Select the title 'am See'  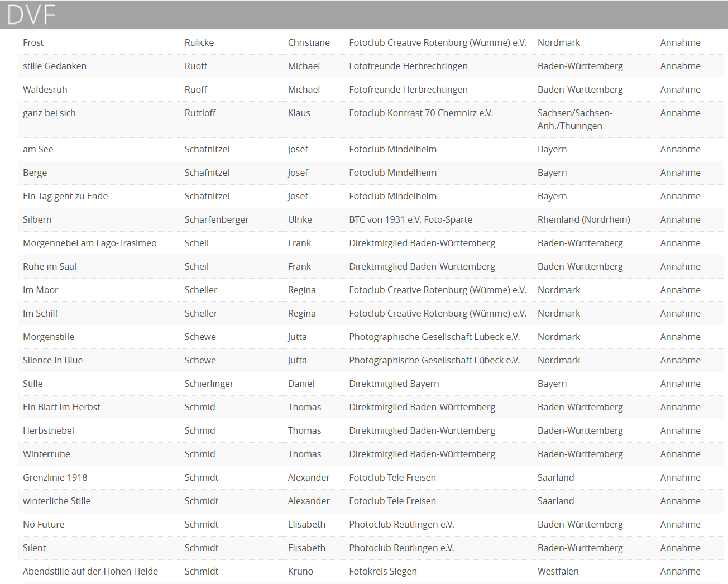pyautogui.click(x=38, y=149)
